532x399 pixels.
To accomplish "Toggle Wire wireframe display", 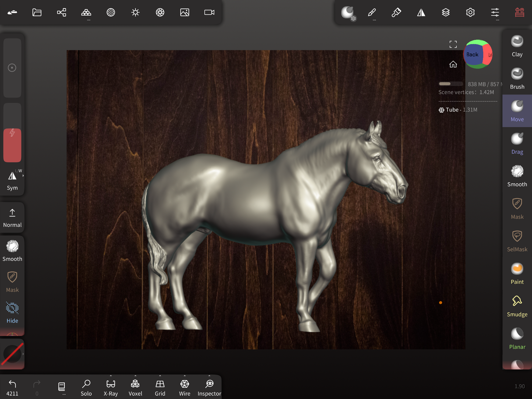I will tap(184, 388).
